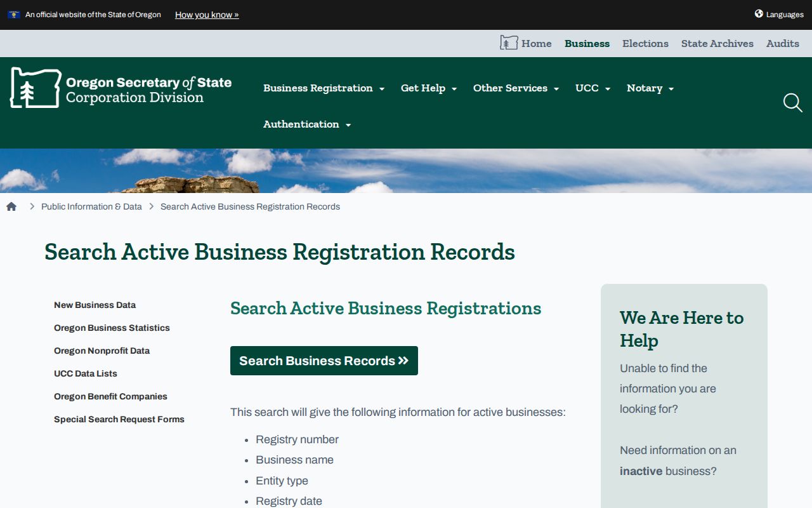This screenshot has width=812, height=508.
Task: Click the 'Registry date' list item
Action: (x=289, y=501)
